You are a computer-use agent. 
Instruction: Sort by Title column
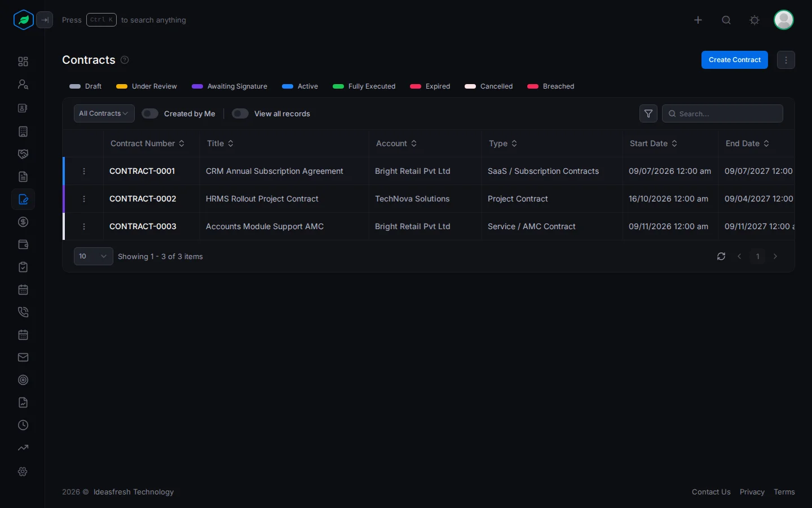point(220,143)
